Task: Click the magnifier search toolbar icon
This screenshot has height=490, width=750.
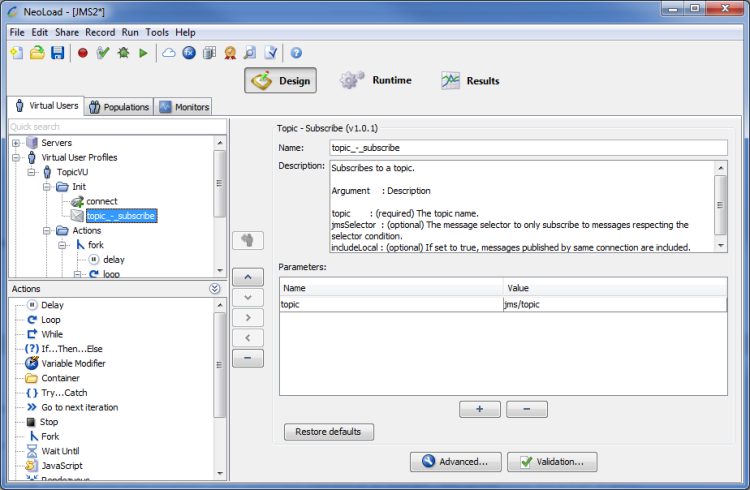Action: click(x=250, y=53)
